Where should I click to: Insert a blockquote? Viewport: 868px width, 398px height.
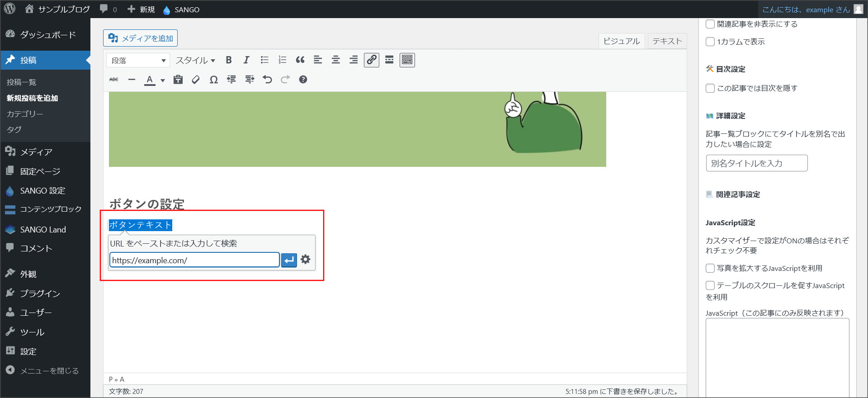pyautogui.click(x=300, y=60)
